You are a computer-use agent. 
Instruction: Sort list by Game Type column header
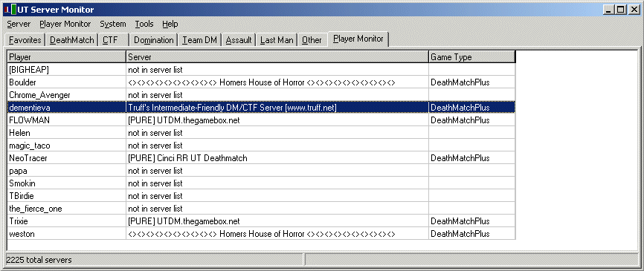(x=472, y=57)
